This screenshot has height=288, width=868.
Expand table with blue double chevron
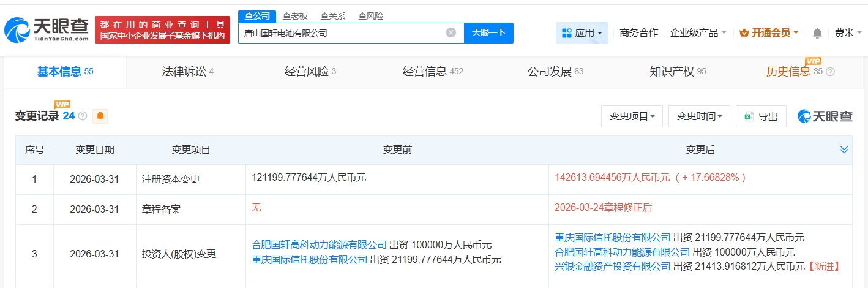(844, 150)
